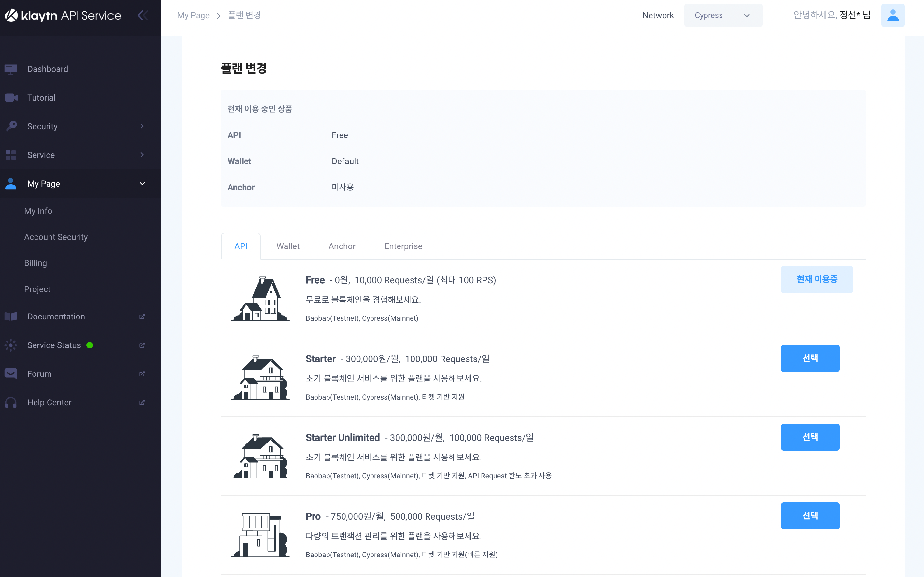Click the Service grid icon
This screenshot has height=577, width=924.
11,155
